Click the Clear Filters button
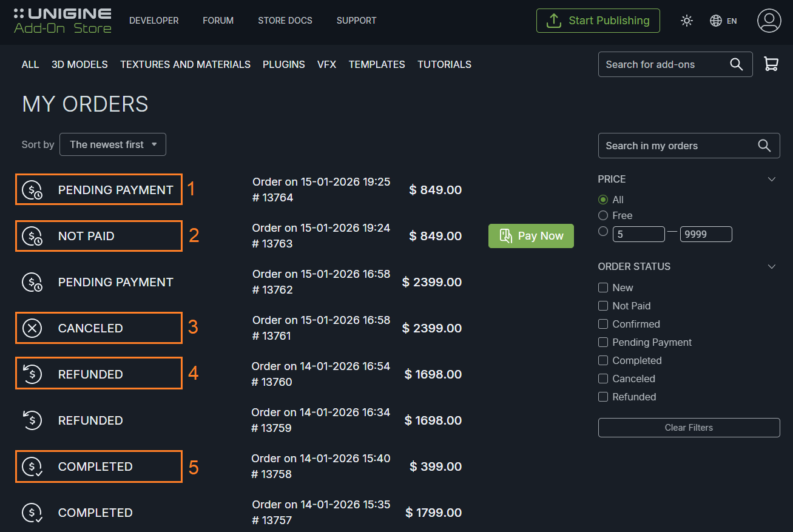The image size is (793, 532). point(689,428)
